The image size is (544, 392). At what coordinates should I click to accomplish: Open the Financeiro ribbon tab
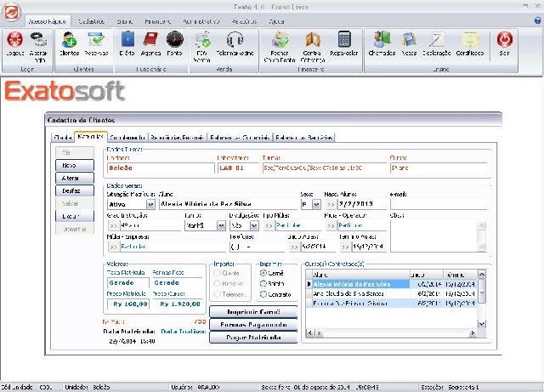point(158,21)
